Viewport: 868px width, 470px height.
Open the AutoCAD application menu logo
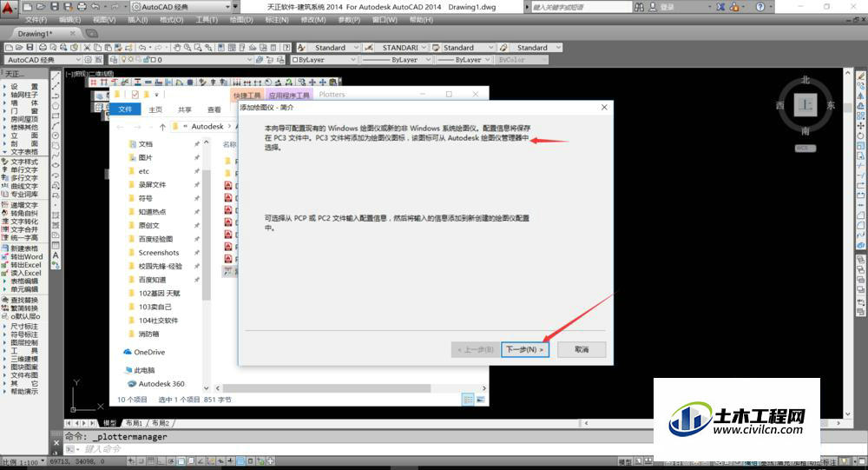[x=9, y=7]
